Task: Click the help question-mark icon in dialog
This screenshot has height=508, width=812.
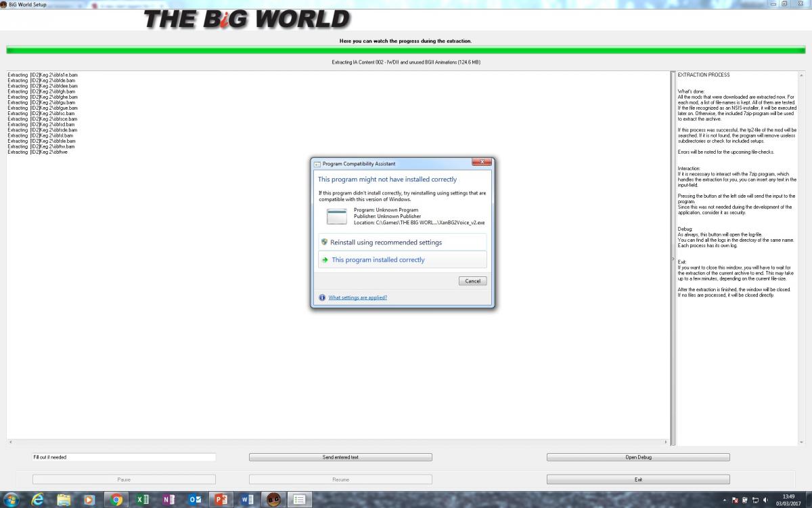Action: tap(322, 297)
